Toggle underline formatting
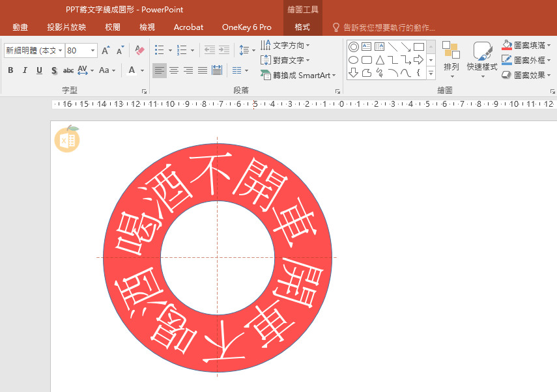This screenshot has height=392, width=557. click(x=39, y=70)
